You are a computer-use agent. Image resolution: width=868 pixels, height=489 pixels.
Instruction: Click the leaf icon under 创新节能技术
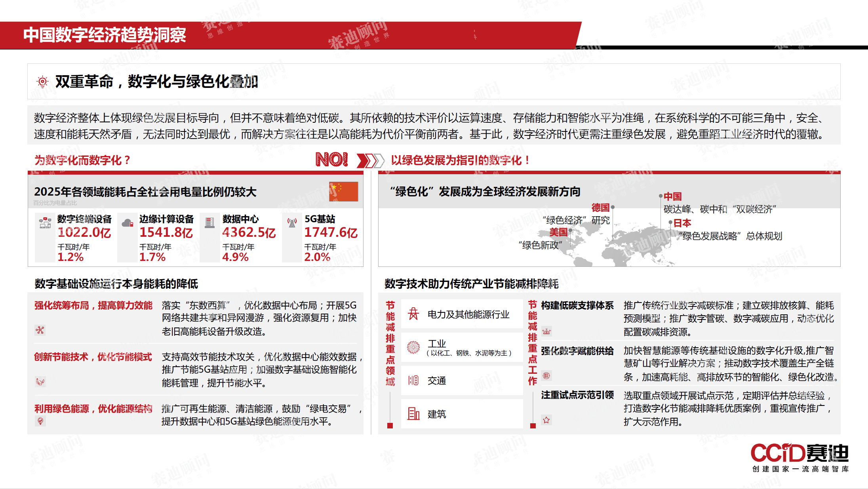pyautogui.click(x=40, y=382)
